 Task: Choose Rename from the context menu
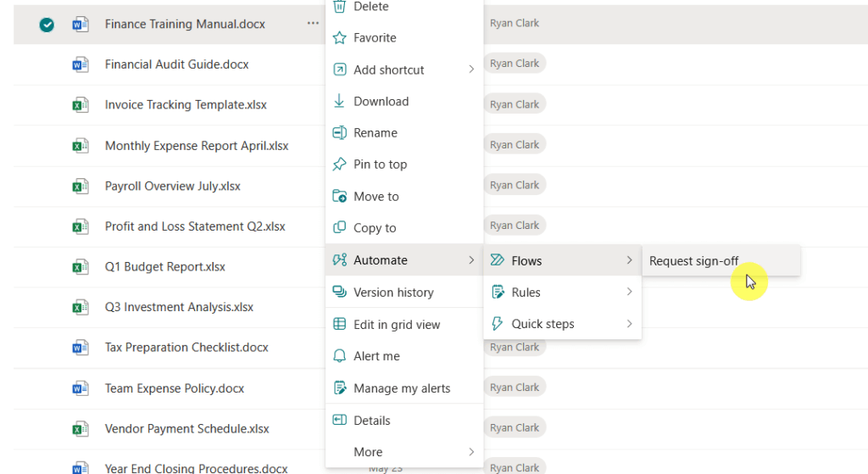coord(404,133)
